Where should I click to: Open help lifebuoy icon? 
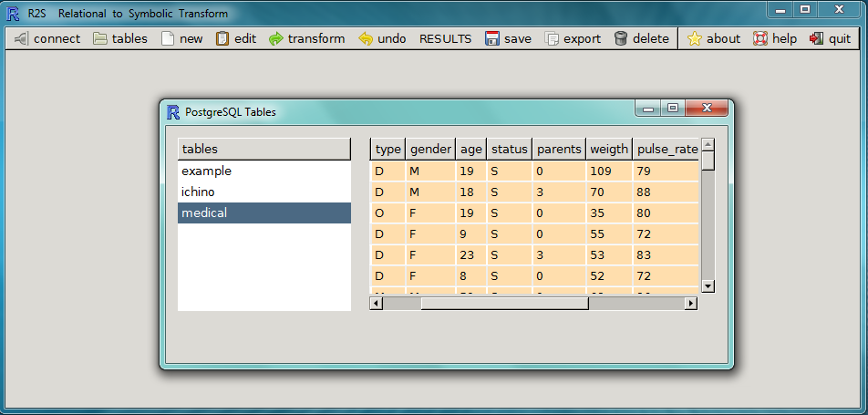click(760, 39)
